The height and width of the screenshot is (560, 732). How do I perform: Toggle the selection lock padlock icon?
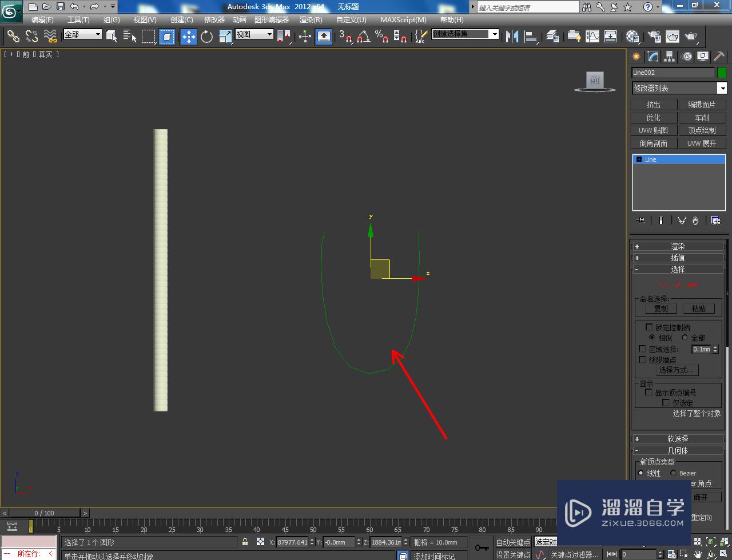245,542
